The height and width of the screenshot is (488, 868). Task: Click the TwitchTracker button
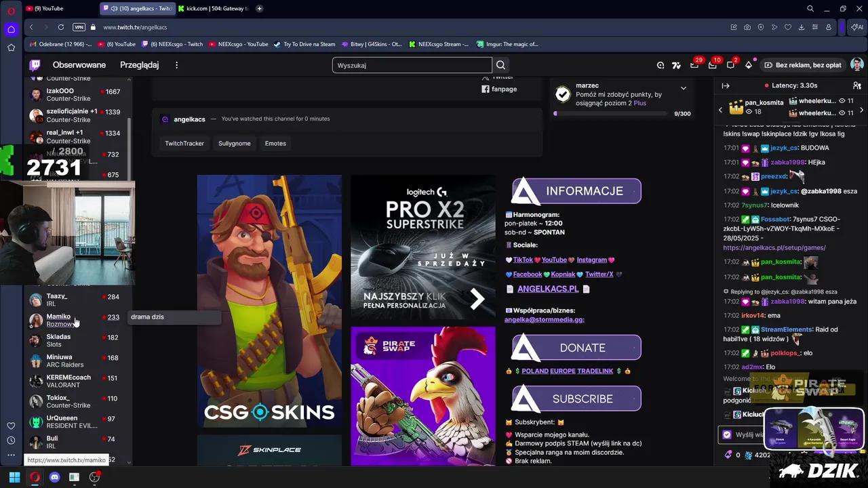184,143
